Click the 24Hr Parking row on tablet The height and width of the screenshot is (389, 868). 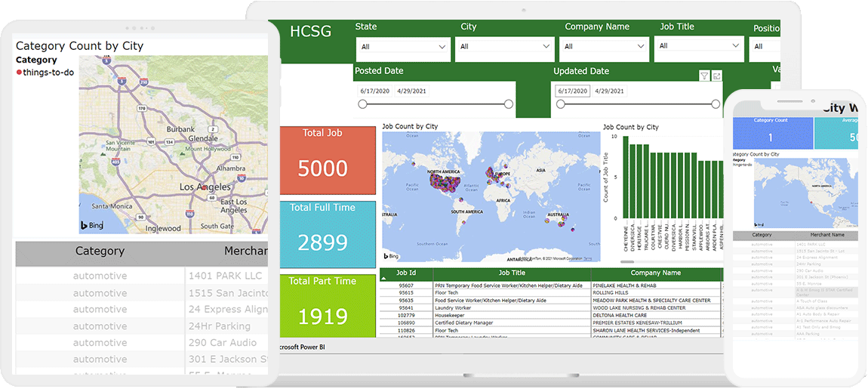click(142, 326)
